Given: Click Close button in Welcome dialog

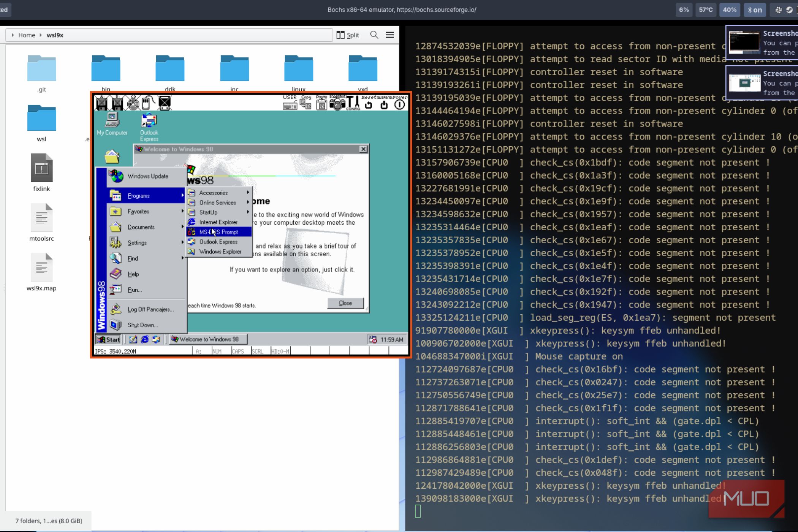Looking at the screenshot, I should tap(345, 303).
